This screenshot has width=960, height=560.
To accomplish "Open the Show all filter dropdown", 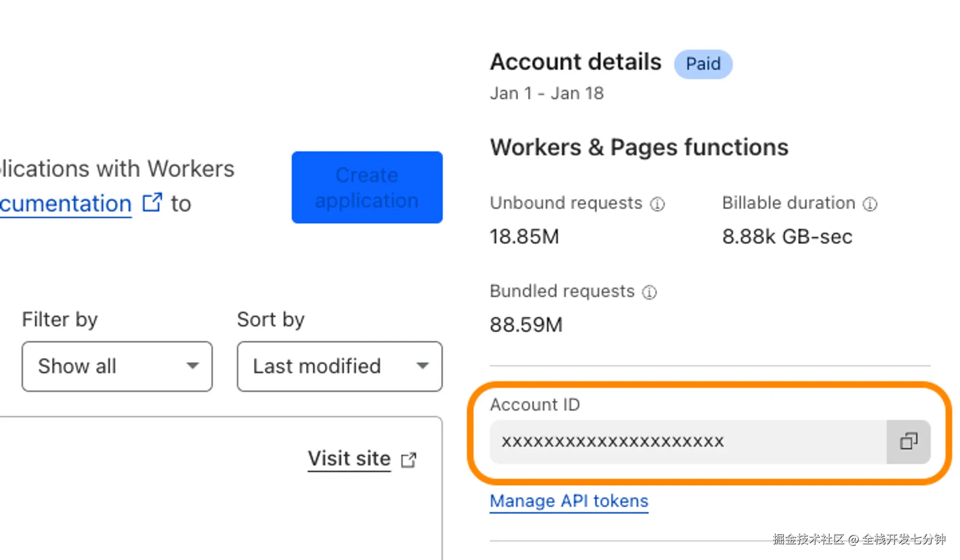I will coord(117,366).
